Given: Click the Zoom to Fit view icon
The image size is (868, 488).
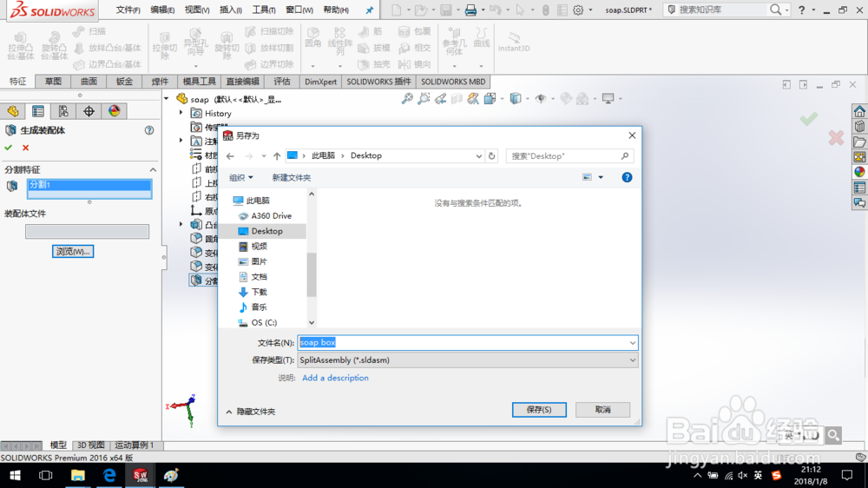Looking at the screenshot, I should [407, 99].
